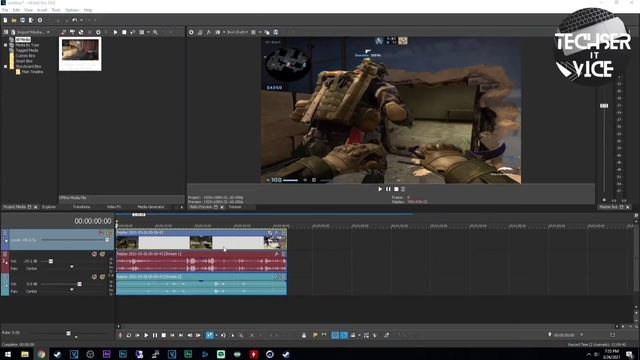Screen dimensions: 640x360
Task: Open the File menu
Action: pos(5,10)
